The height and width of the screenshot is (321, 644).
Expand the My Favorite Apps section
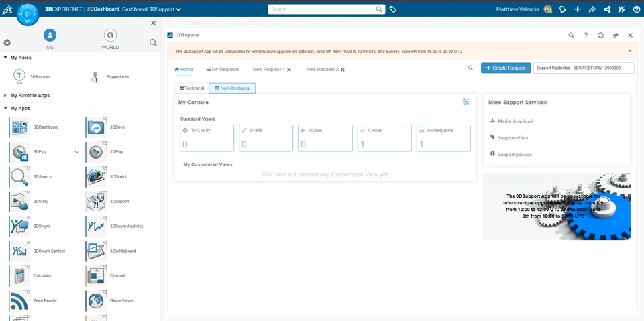5,96
